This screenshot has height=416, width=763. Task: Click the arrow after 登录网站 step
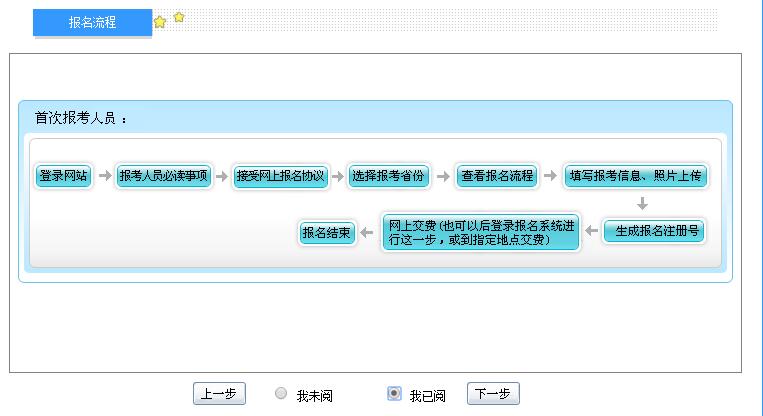pyautogui.click(x=105, y=176)
